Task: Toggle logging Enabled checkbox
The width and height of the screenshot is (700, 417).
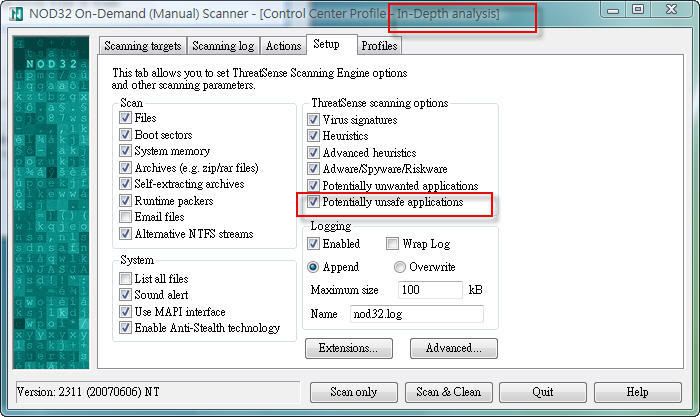Action: pyautogui.click(x=313, y=244)
